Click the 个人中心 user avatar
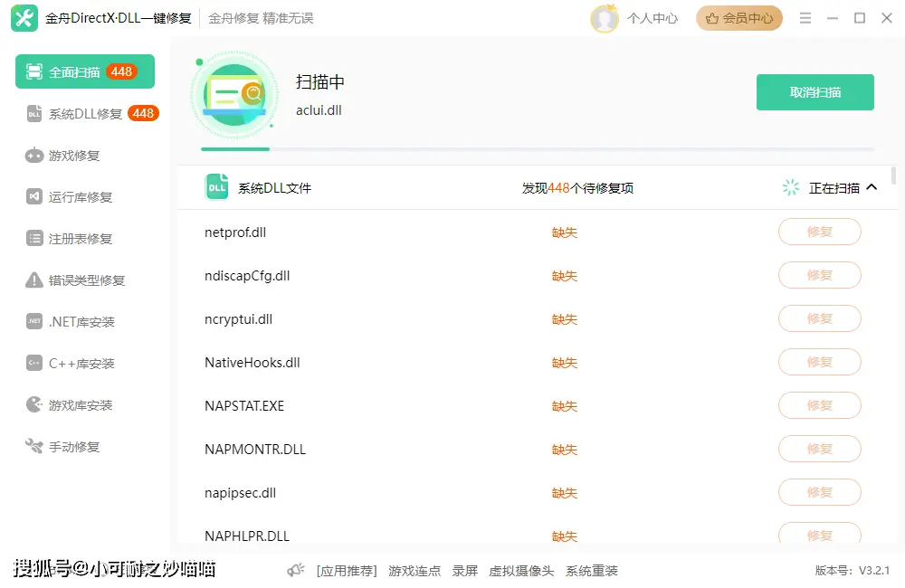This screenshot has width=905, height=588. [x=604, y=18]
